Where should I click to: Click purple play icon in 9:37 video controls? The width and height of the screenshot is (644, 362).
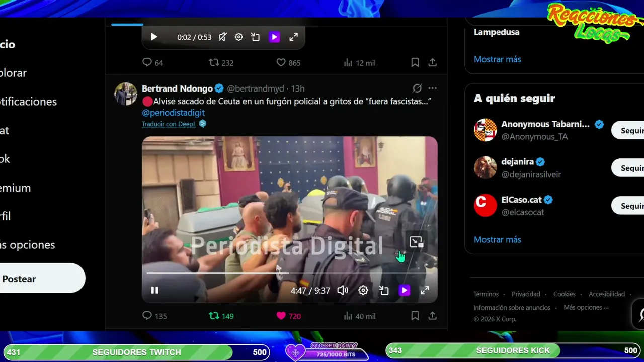tap(405, 290)
